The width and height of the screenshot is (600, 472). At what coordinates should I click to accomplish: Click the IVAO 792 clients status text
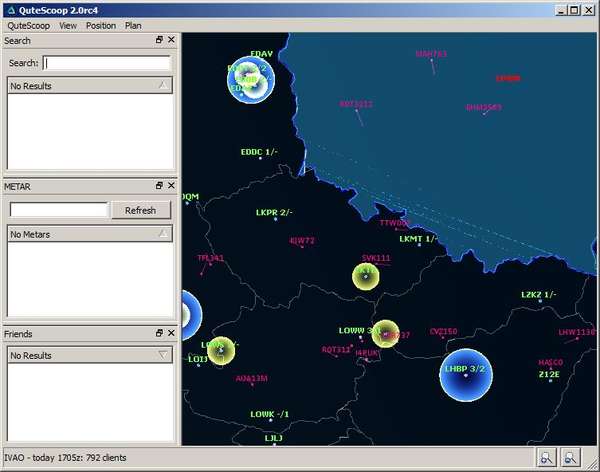65,458
